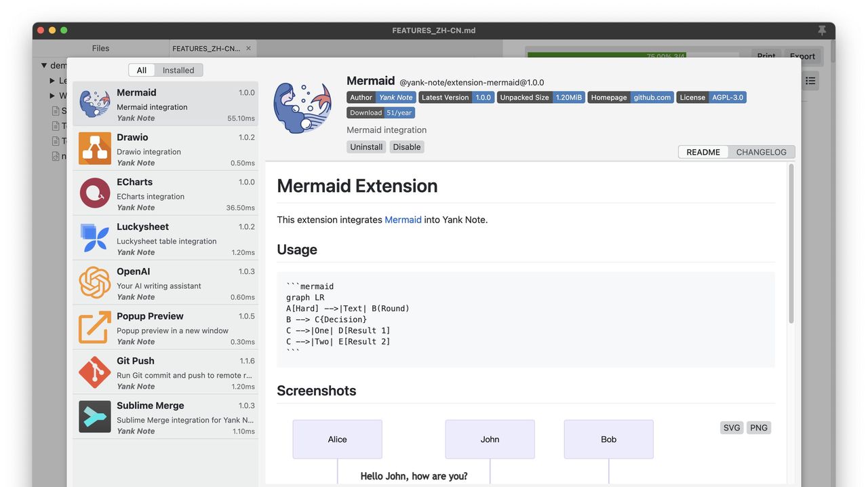This screenshot has width=868, height=487.
Task: Disable the Mermaid extension
Action: click(407, 147)
